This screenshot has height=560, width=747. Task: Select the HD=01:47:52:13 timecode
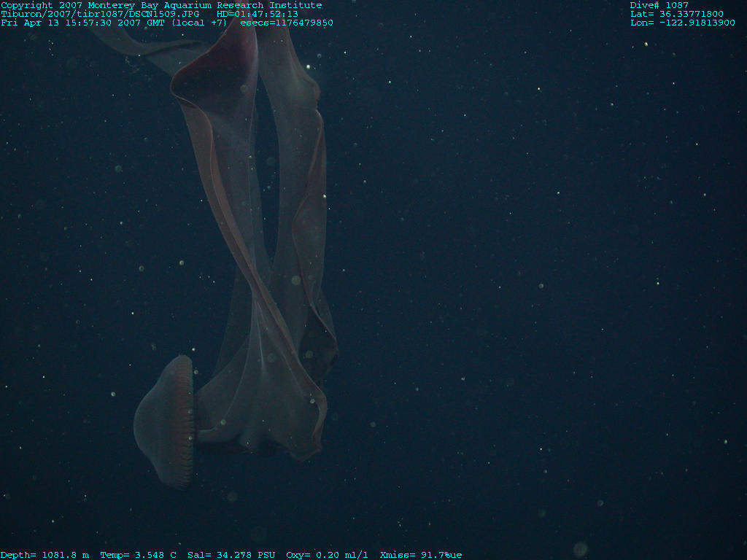pos(258,14)
